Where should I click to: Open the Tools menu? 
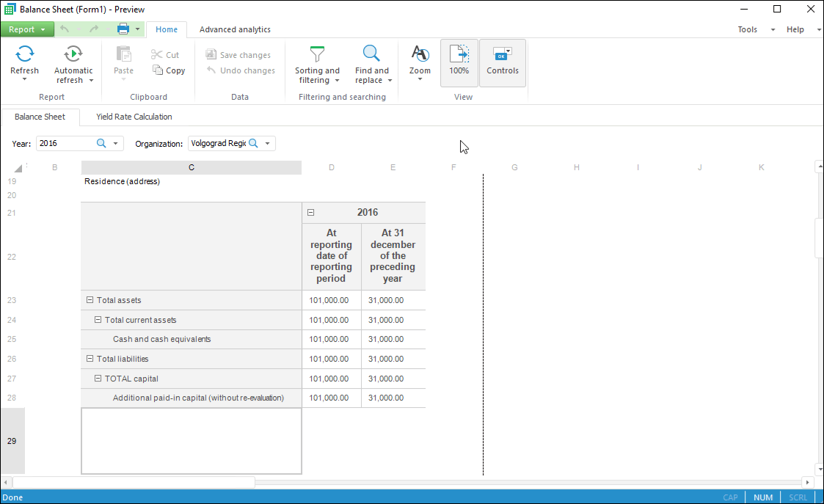click(748, 29)
